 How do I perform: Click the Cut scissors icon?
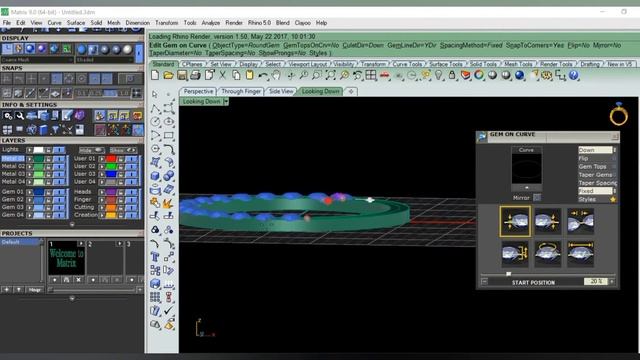tap(222, 75)
